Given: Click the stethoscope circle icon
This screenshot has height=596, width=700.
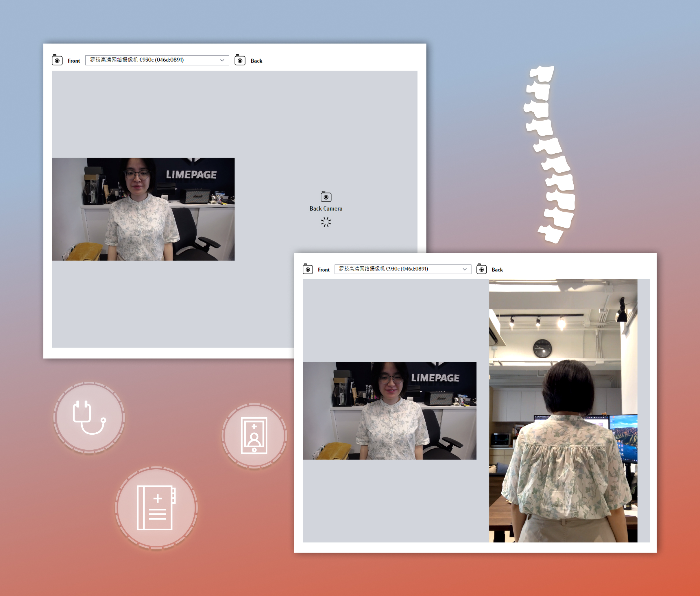Looking at the screenshot, I should tap(89, 417).
